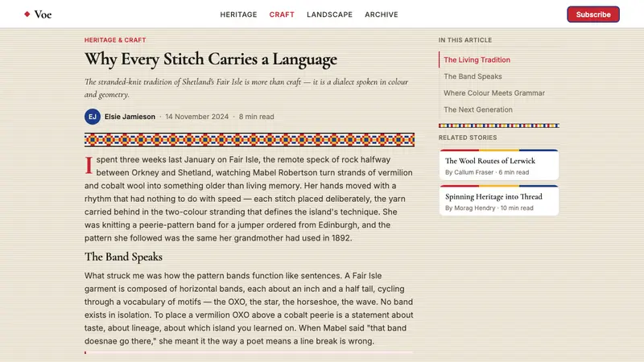644x362 pixels.
Task: Open the Archive nav section
Action: pyautogui.click(x=381, y=14)
